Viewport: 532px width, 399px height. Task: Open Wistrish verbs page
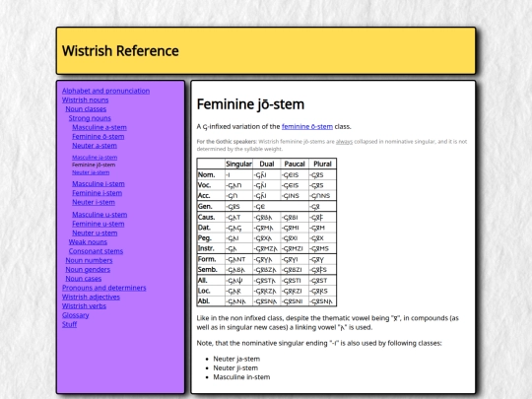coord(84,306)
